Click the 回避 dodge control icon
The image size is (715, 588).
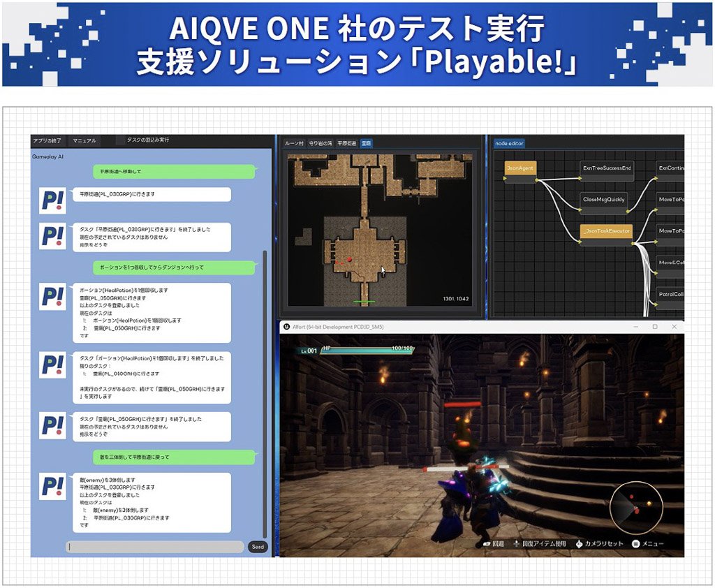point(487,544)
